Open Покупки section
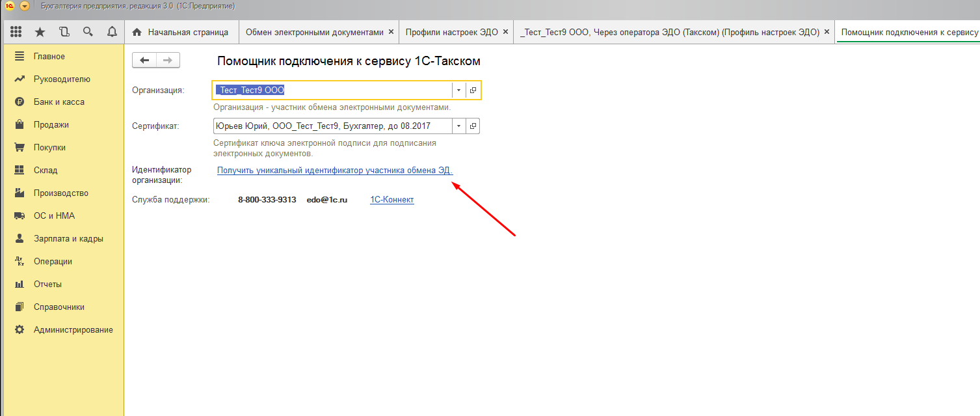The image size is (980, 416). (63, 148)
